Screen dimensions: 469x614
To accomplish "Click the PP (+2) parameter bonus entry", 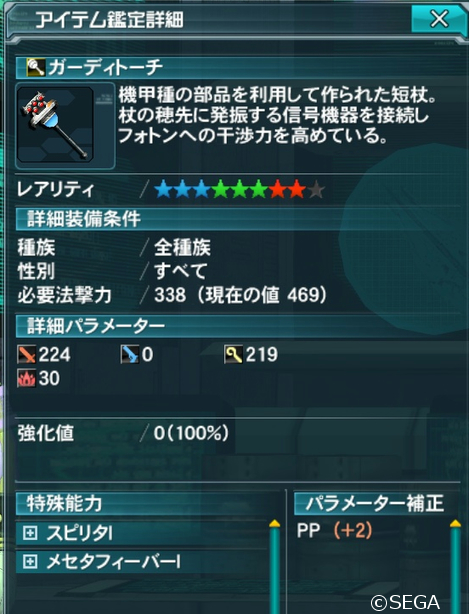I will point(335,531).
